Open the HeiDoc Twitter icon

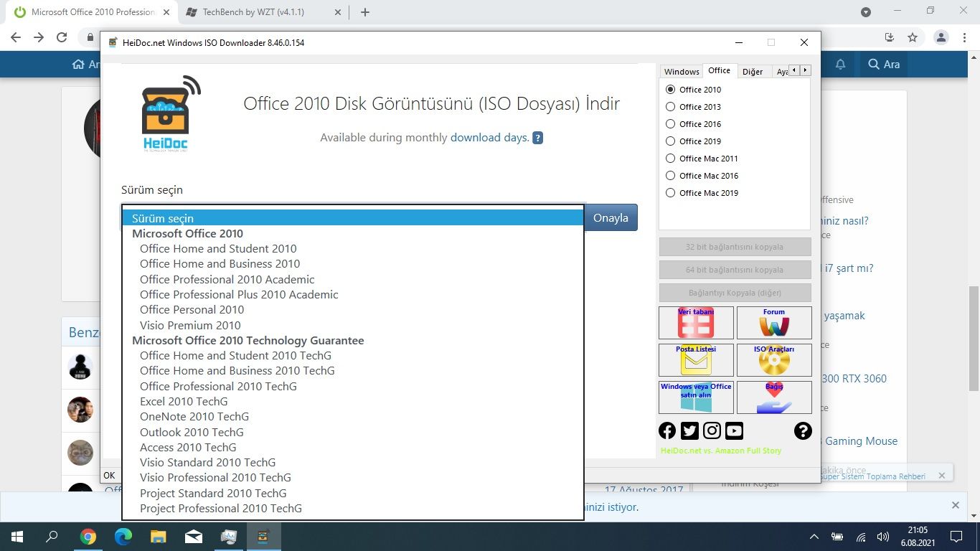point(689,430)
